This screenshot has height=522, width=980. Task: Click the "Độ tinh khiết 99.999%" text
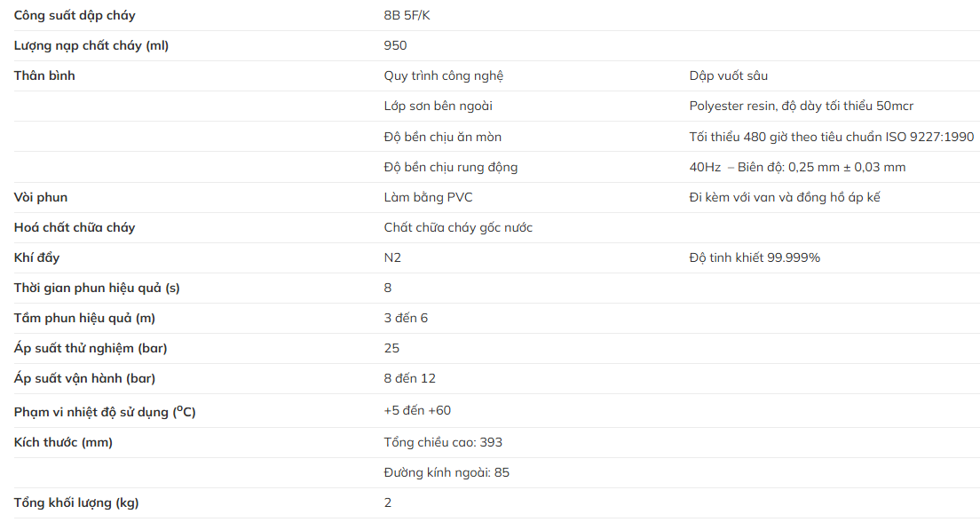coord(755,257)
